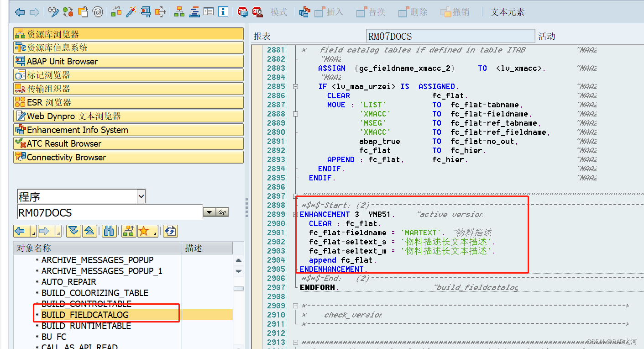Screen dimensions: 644x349
Task: Click the Enhance icon with overlapping squares
Action: 304,12
